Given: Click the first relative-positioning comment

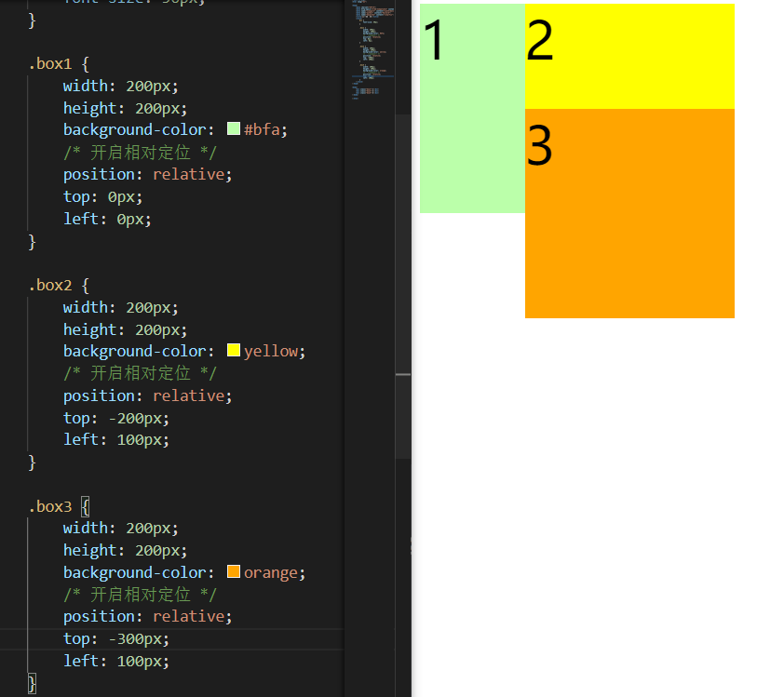Looking at the screenshot, I should point(140,153).
